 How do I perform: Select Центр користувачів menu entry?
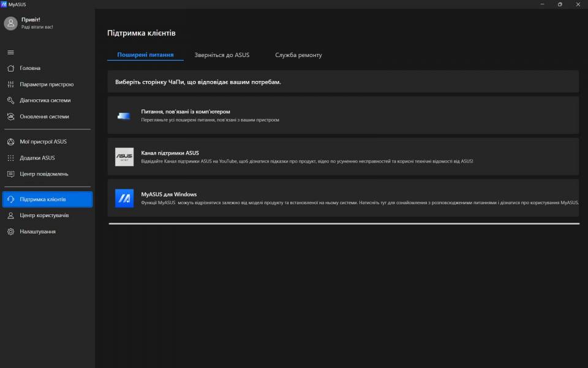(47, 215)
